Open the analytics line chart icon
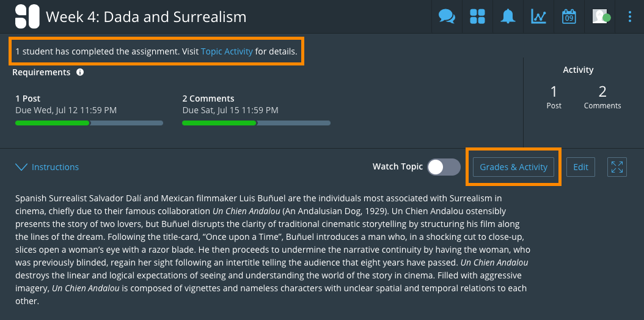The height and width of the screenshot is (320, 644). click(538, 17)
